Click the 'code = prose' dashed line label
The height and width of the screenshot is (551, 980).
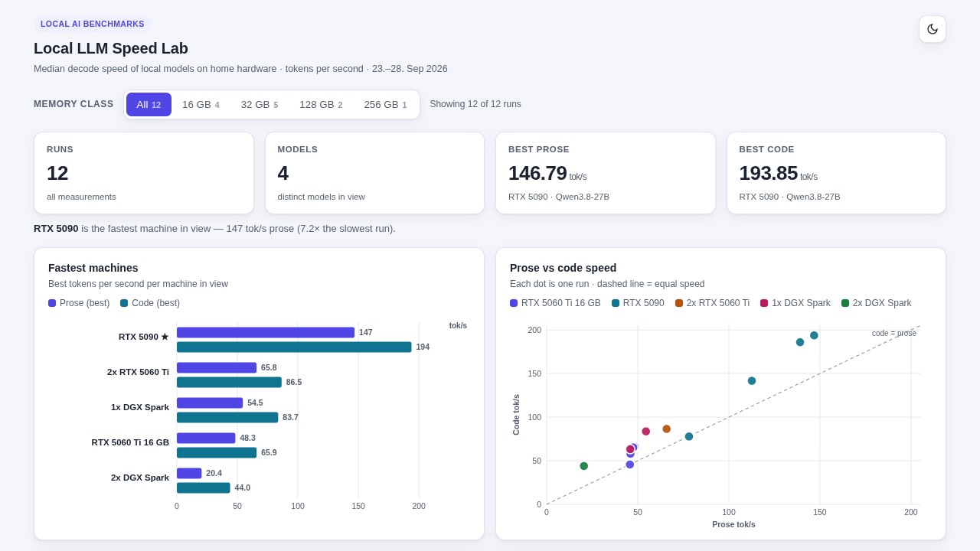pos(894,333)
